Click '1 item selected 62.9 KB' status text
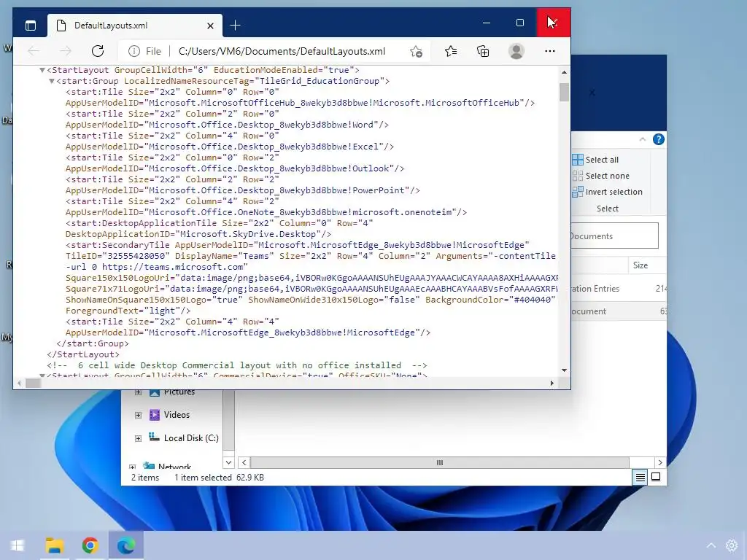The height and width of the screenshot is (560, 747). [219, 477]
